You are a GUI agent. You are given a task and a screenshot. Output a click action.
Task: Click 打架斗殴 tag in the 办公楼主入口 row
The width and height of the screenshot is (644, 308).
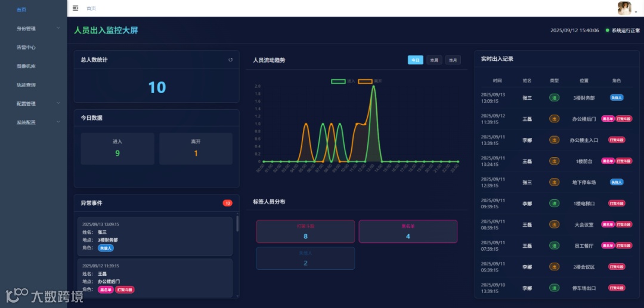[x=617, y=140]
